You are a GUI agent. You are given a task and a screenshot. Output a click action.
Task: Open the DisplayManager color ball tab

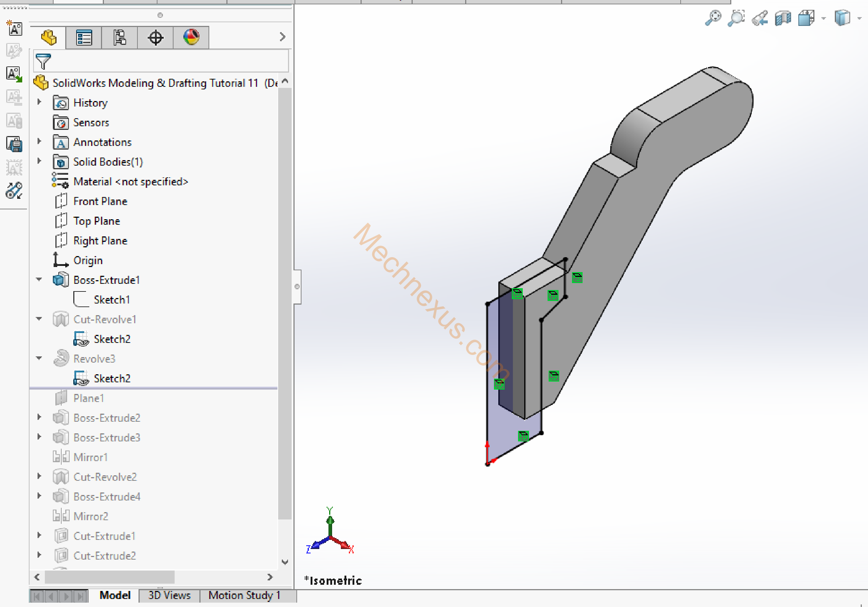[x=191, y=38]
